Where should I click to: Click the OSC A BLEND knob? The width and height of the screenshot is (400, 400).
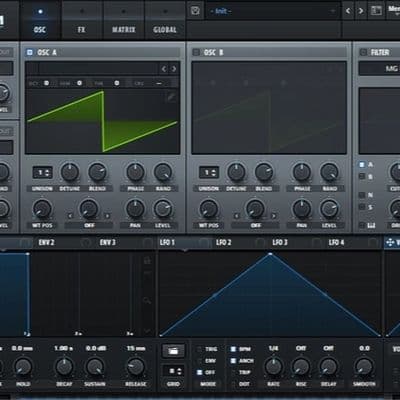(x=97, y=172)
